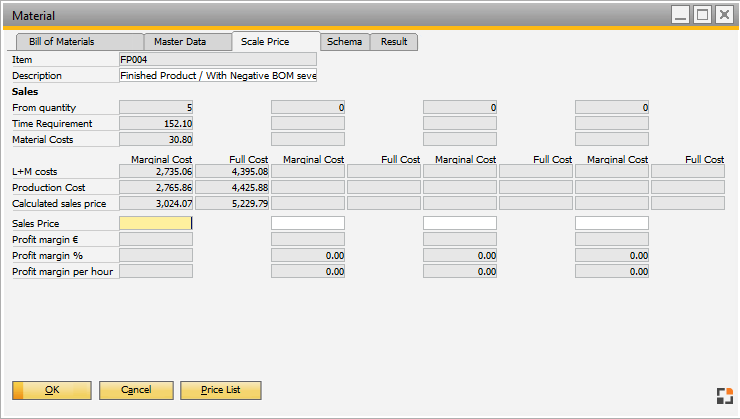Viewport: 740px width, 419px height.
Task: Maximize the Material window
Action: (x=702, y=15)
